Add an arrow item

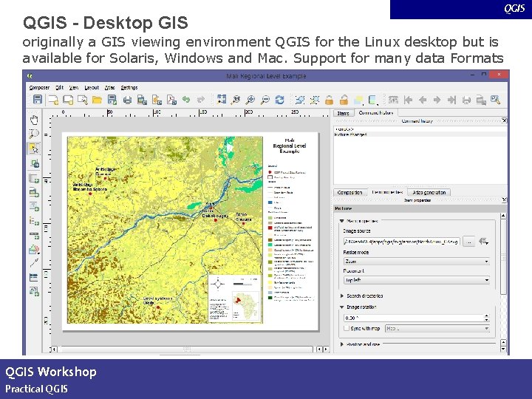tap(34, 263)
